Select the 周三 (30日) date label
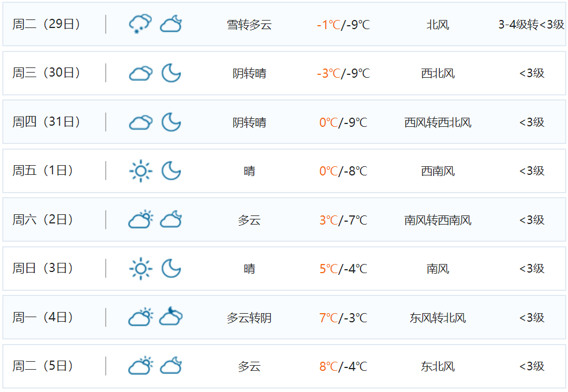The width and height of the screenshot is (568, 392). point(46,73)
